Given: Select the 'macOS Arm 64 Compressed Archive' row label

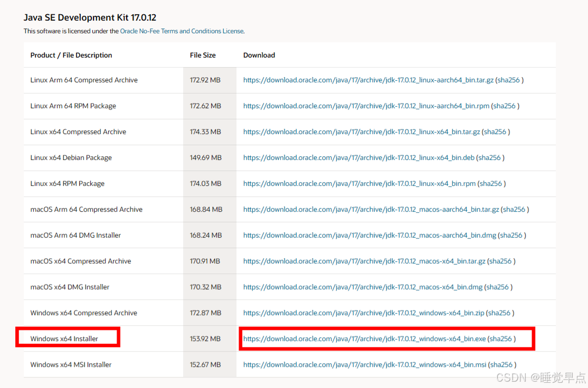Looking at the screenshot, I should click(x=87, y=209).
